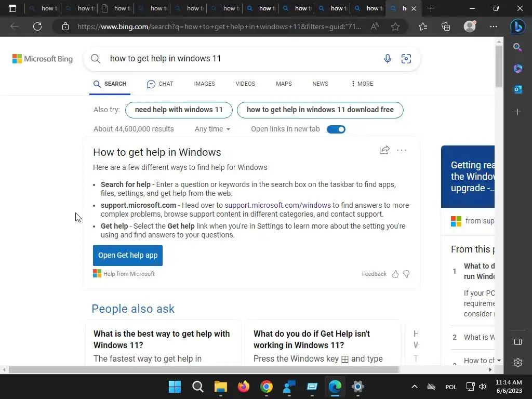Open What do you do if Get Help isn't working card

pos(323,343)
